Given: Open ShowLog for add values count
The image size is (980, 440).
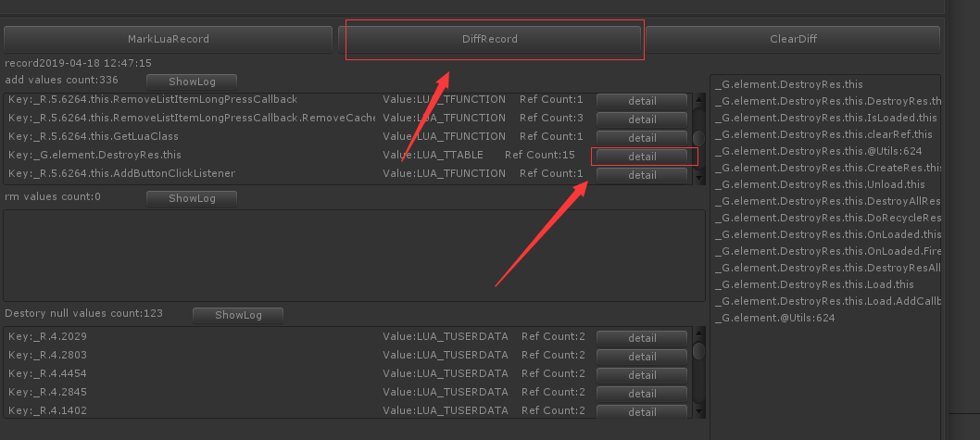Looking at the screenshot, I should pos(192,82).
